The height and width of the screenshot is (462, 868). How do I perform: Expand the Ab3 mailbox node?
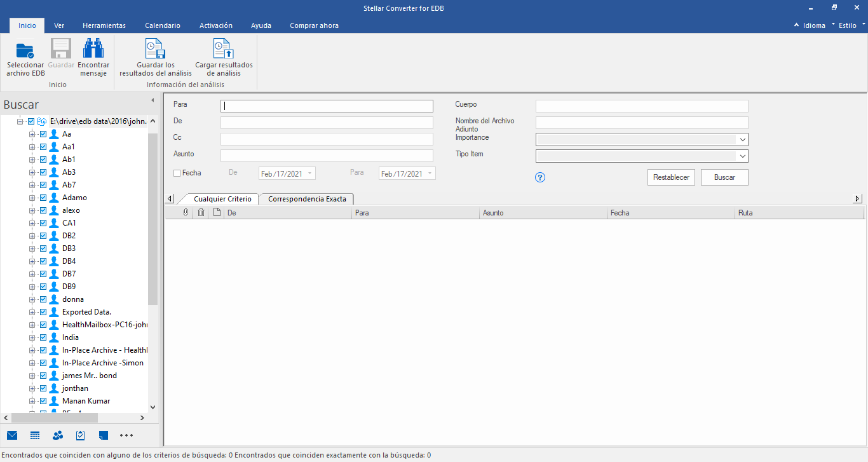[x=32, y=172]
